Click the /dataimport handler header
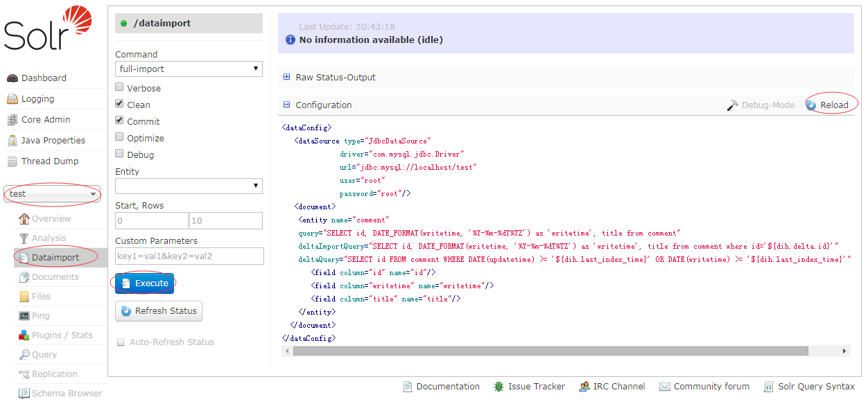Viewport: 868px width, 404px height. click(189, 24)
